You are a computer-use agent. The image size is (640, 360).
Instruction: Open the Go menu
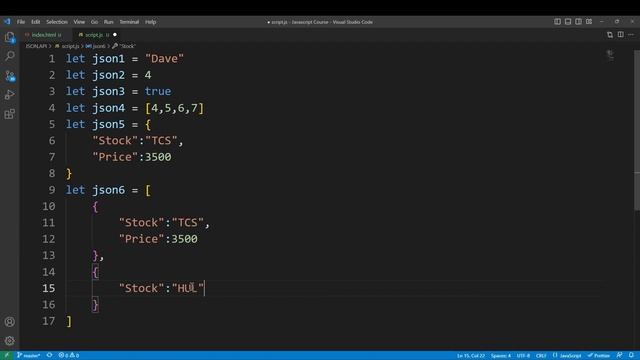94,22
